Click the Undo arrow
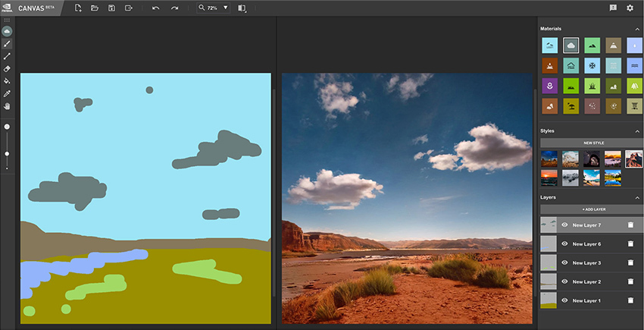Viewport: 644px width, 330px height. pyautogui.click(x=155, y=8)
